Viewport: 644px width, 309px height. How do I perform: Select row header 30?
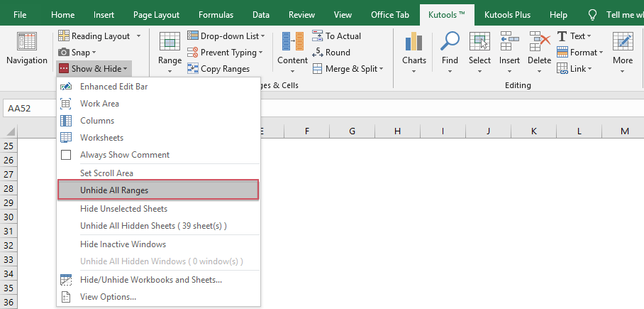(x=9, y=217)
